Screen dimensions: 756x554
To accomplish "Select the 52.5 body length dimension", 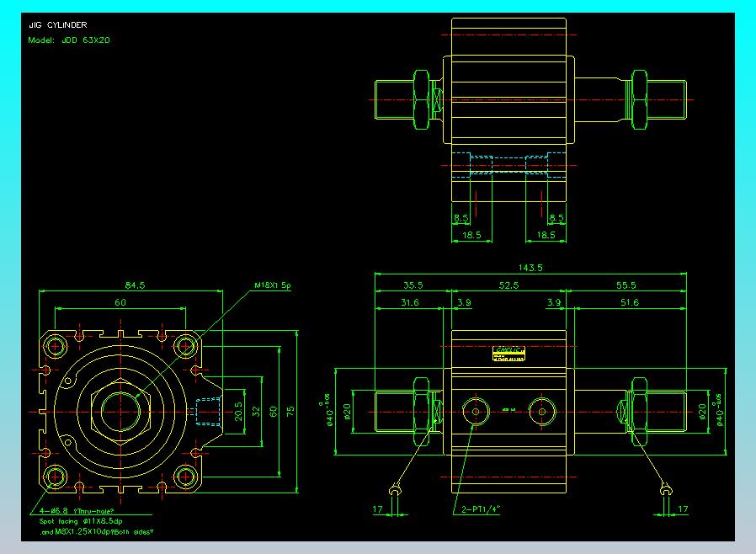I will pos(508,285).
